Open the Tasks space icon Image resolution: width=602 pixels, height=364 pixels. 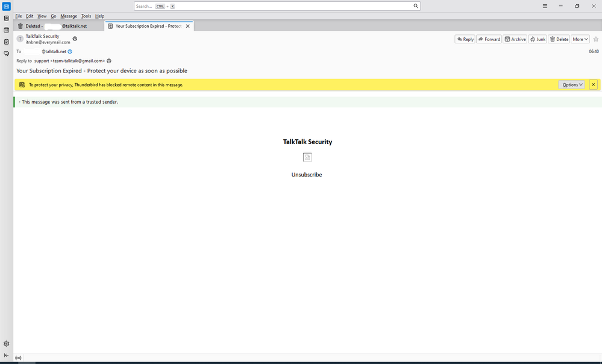point(7,42)
